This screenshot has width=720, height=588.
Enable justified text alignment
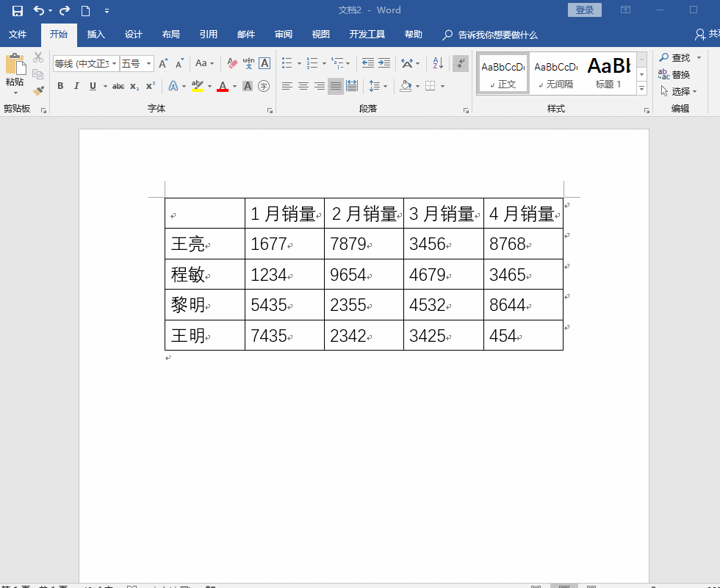[x=335, y=87]
